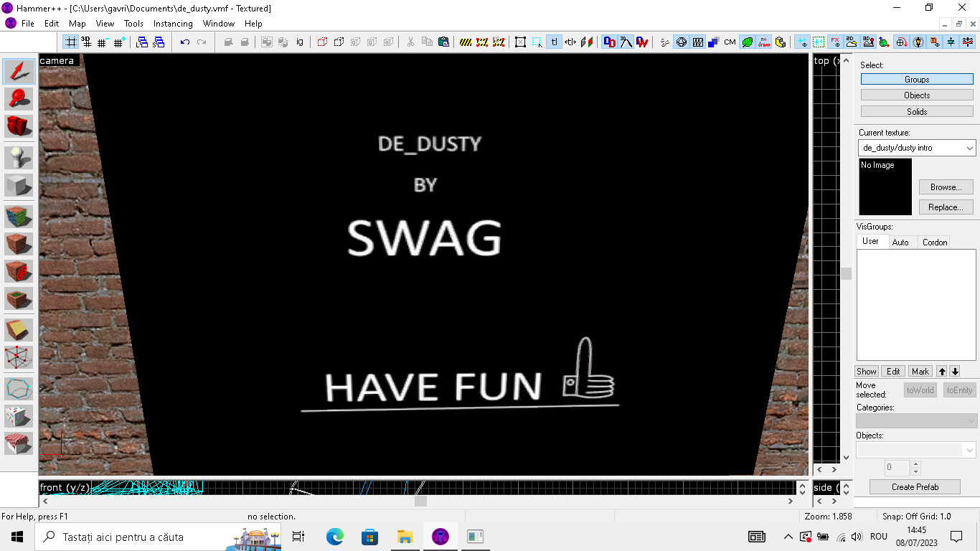
Task: Click the top view vertical scrollbar thumb
Action: (x=847, y=273)
